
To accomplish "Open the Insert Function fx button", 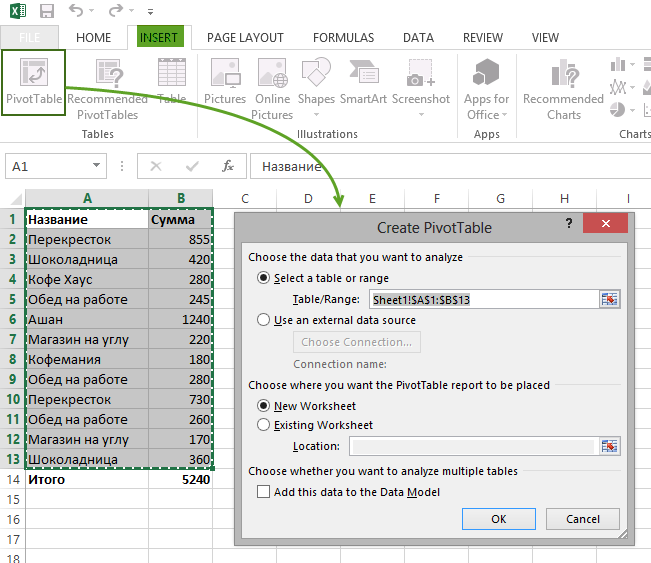I will click(x=228, y=166).
